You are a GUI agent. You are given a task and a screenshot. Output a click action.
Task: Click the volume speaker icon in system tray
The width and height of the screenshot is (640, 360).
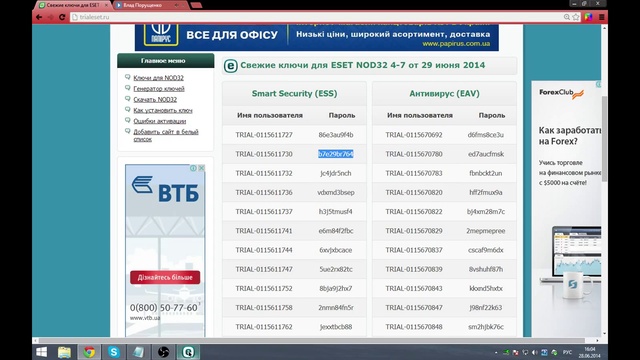point(535,352)
